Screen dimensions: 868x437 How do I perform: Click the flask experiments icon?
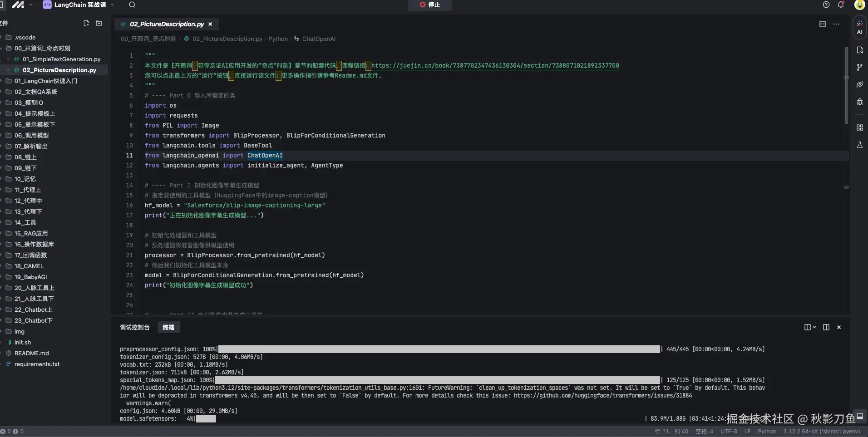click(859, 145)
